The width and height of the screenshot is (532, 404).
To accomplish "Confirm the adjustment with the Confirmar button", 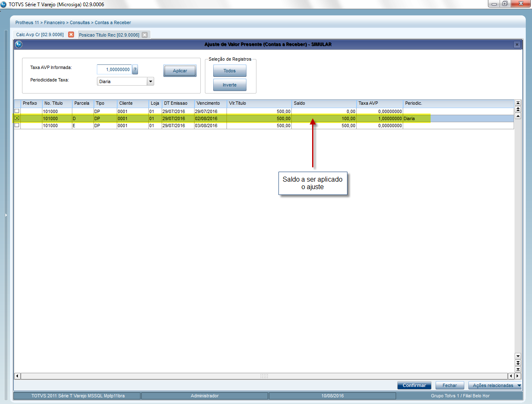I will (x=414, y=385).
